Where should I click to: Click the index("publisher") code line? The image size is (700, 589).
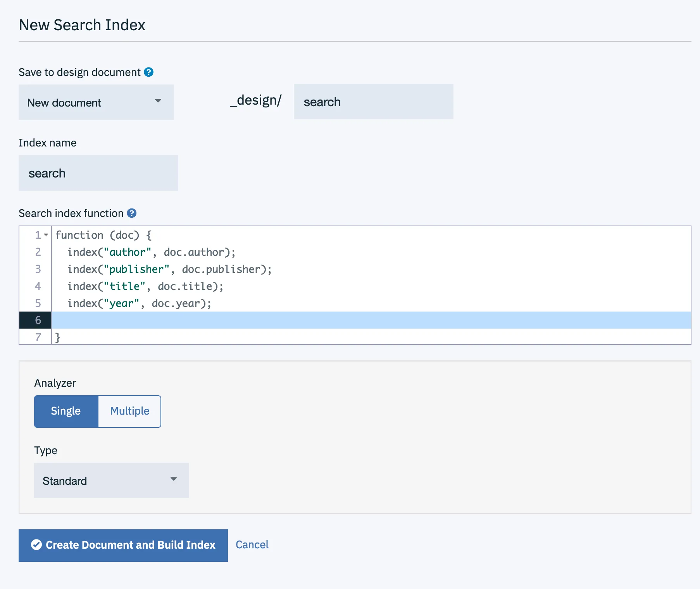pyautogui.click(x=170, y=269)
